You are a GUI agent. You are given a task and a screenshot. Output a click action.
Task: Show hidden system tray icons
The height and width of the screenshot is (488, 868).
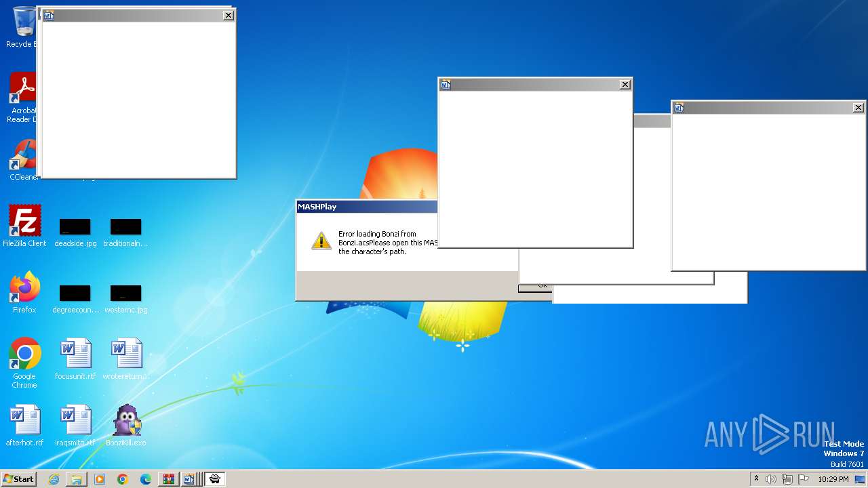pos(756,479)
